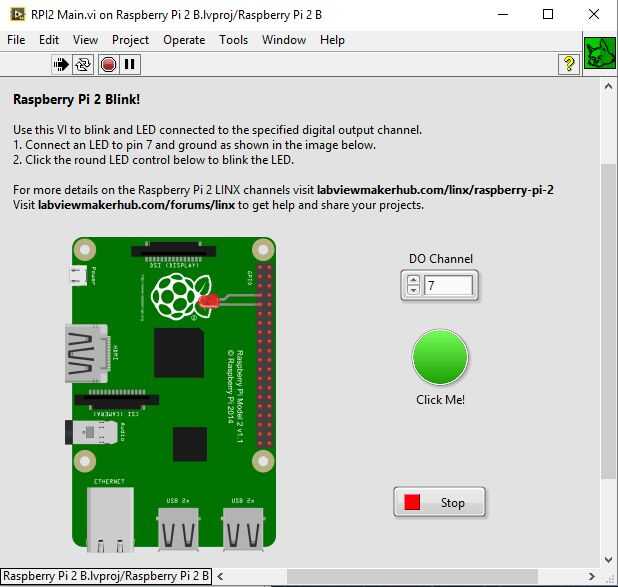Click the Click Me! label
The width and height of the screenshot is (618, 587).
click(x=440, y=400)
